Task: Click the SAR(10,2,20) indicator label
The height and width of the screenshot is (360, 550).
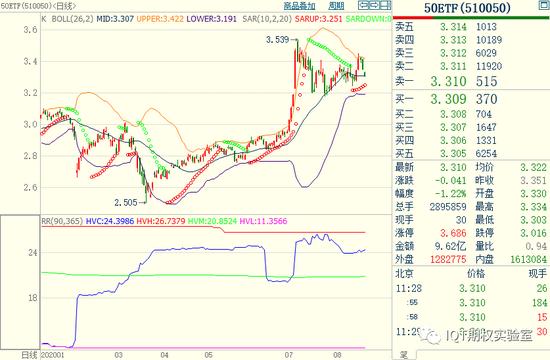Action: pyautogui.click(x=267, y=19)
